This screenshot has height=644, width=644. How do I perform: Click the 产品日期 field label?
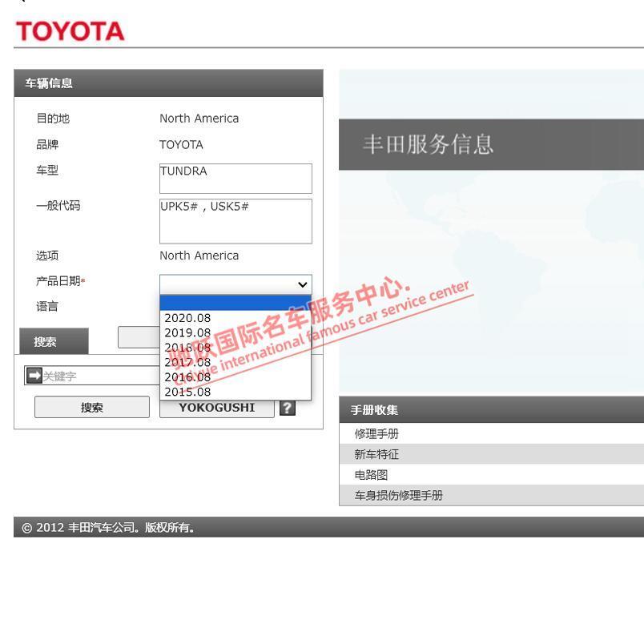click(x=60, y=281)
